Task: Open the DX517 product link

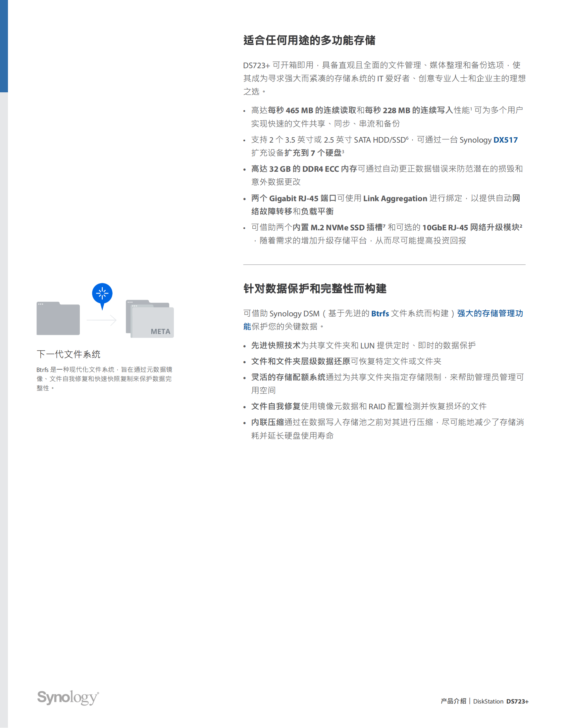Action: [505, 140]
